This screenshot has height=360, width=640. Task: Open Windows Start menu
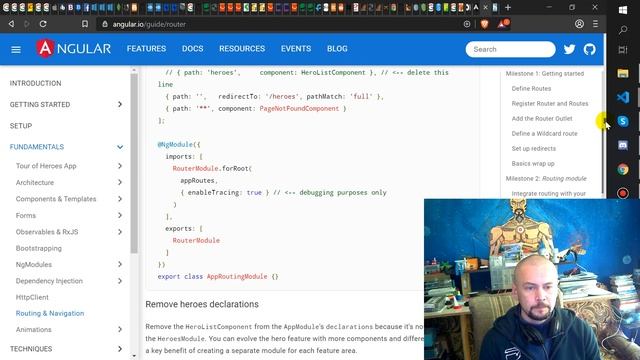point(623,10)
